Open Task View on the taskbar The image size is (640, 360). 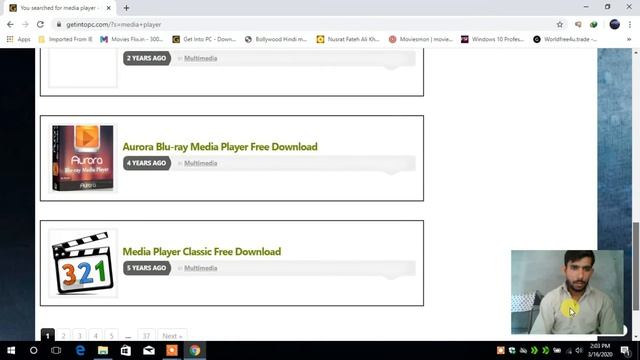coord(56,350)
